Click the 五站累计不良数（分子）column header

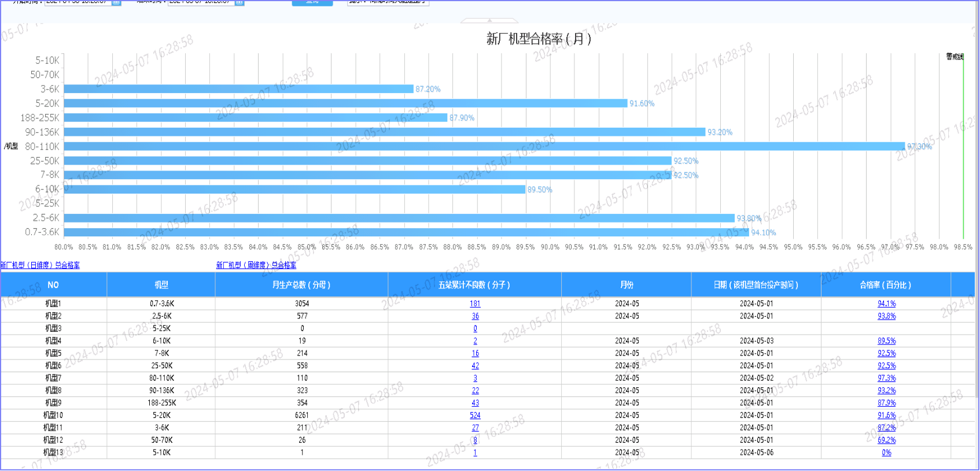(x=474, y=285)
